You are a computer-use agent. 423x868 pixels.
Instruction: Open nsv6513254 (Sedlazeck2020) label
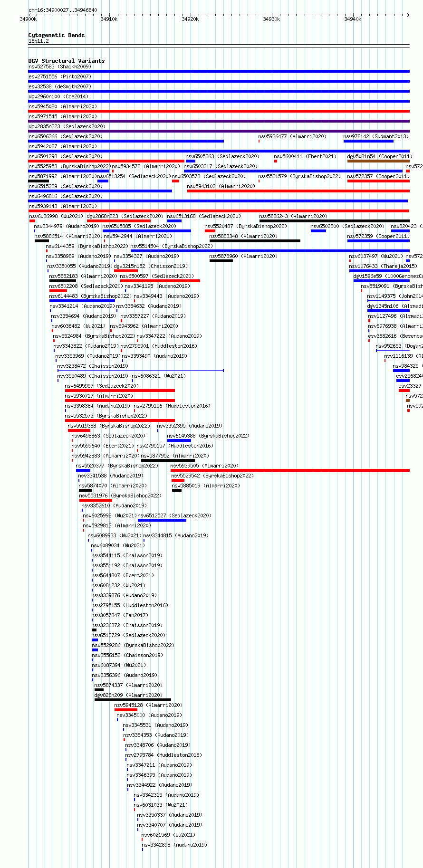pos(134,176)
